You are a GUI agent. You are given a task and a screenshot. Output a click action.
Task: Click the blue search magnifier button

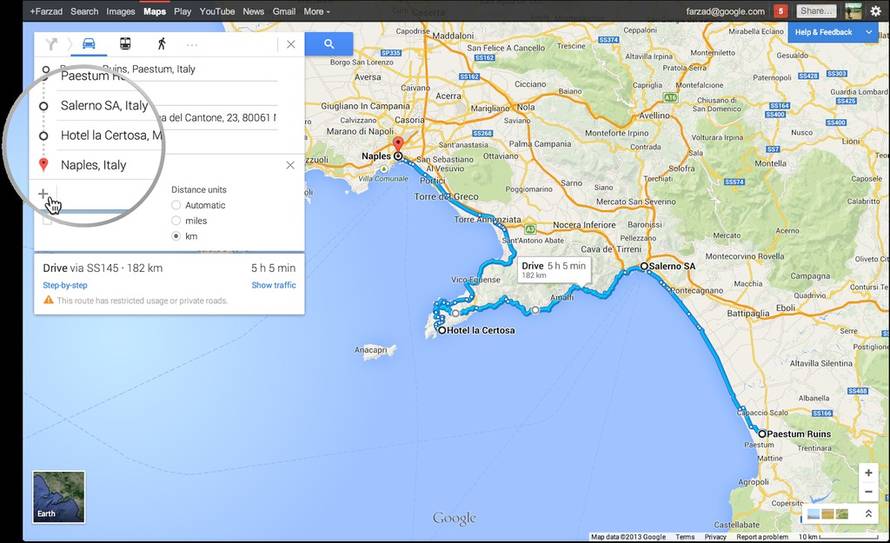tap(329, 44)
